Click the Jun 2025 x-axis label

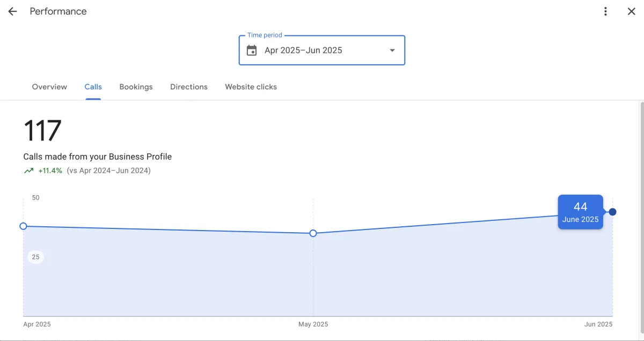pos(598,324)
